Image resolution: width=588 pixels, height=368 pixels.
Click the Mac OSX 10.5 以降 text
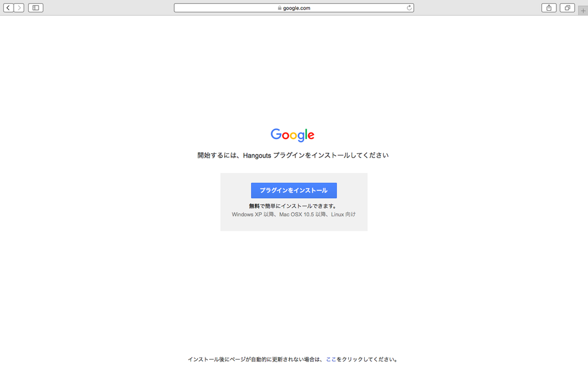pyautogui.click(x=302, y=215)
